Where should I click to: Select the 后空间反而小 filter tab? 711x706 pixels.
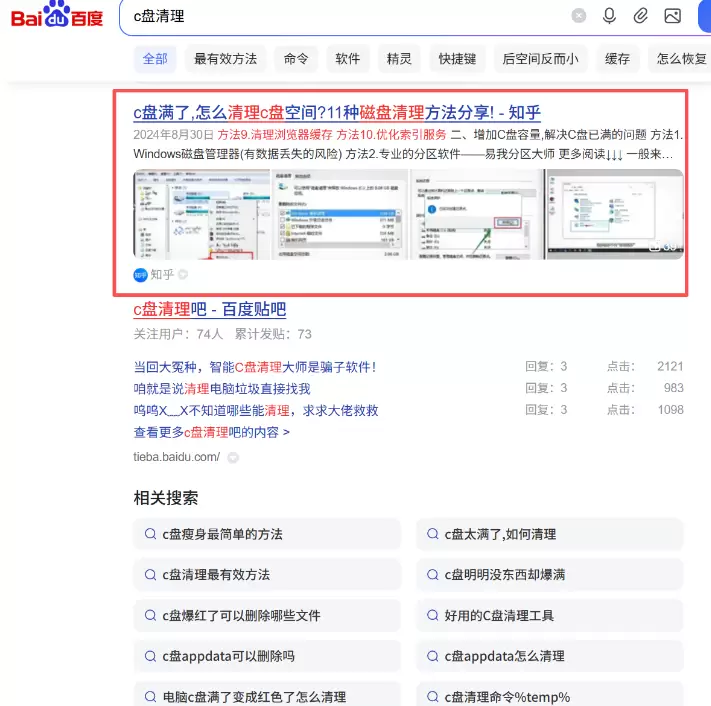pyautogui.click(x=541, y=59)
